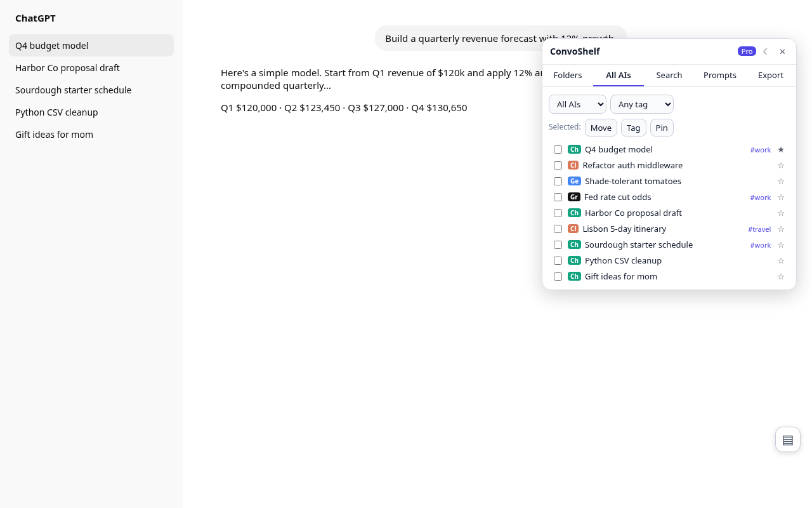Select the Shade-tolerant tomatoes checkbox
This screenshot has height=508, width=812.
tap(558, 182)
